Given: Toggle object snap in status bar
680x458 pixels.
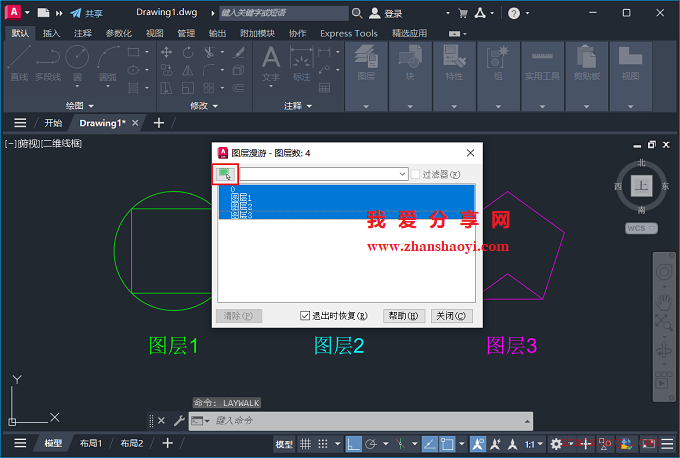Looking at the screenshot, I should pos(447,444).
